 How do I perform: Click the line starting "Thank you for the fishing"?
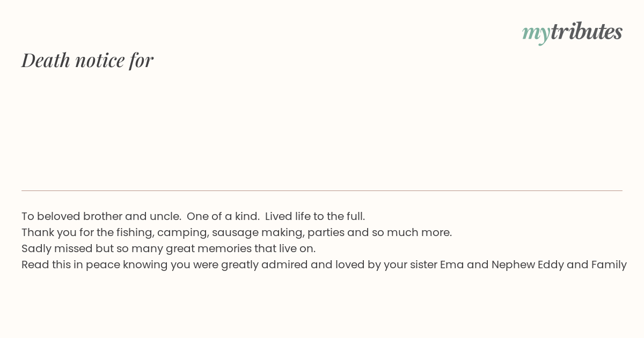click(x=237, y=232)
